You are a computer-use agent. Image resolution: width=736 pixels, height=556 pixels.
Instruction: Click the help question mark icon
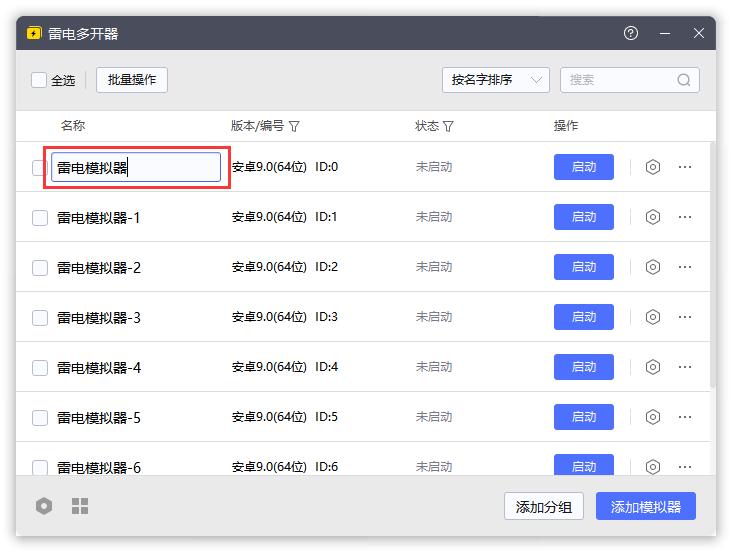[x=631, y=33]
